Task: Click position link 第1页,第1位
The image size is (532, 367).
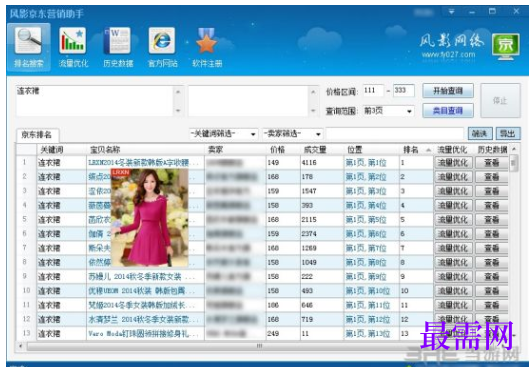Action: tap(366, 163)
